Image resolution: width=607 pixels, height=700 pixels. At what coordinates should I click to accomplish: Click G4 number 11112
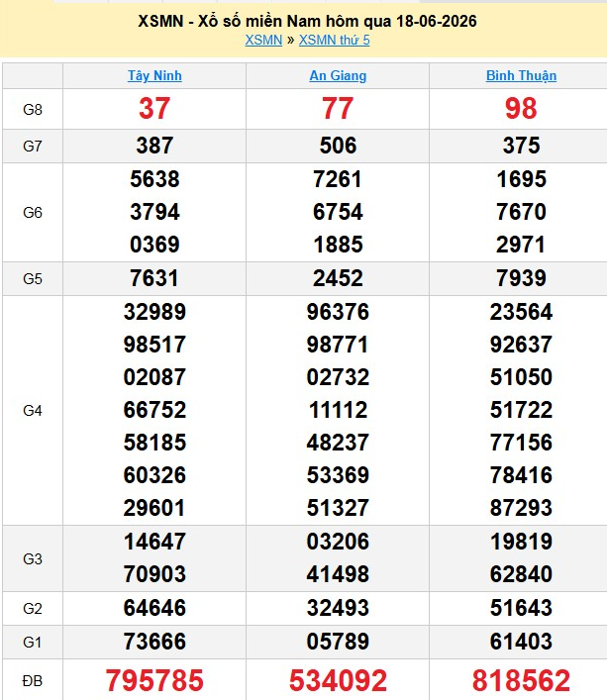tap(338, 410)
